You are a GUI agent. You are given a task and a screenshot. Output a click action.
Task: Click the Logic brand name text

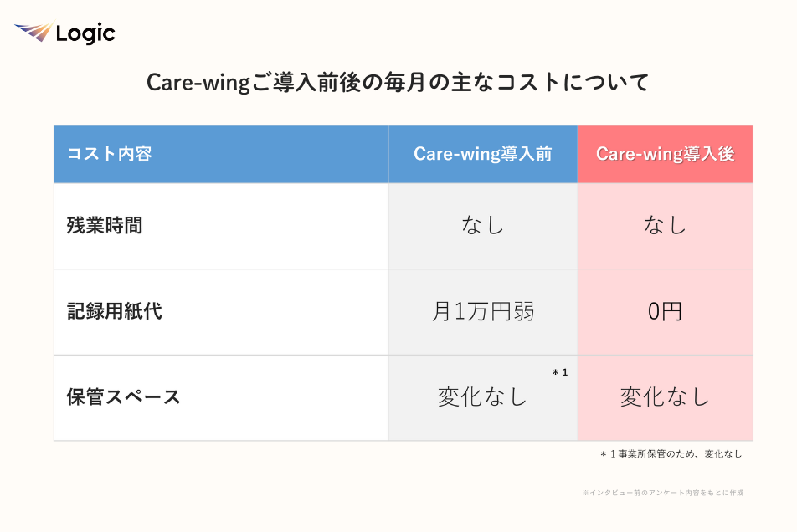tap(85, 33)
